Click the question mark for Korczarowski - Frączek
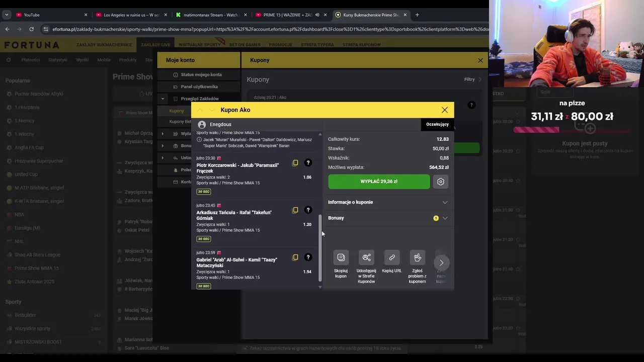The height and width of the screenshot is (362, 644). [x=308, y=163]
